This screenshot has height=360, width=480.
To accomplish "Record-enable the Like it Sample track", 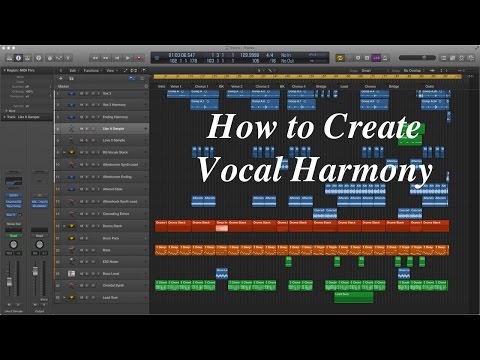I will (x=92, y=129).
